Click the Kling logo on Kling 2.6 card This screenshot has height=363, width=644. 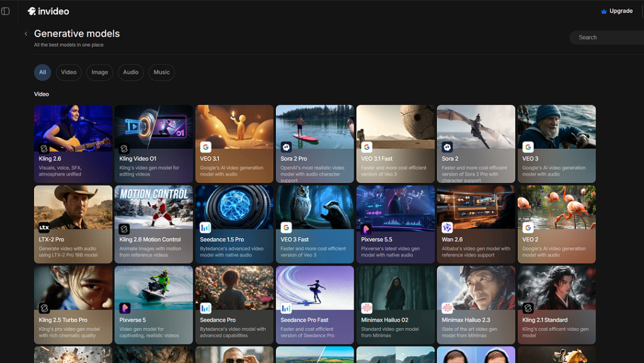(44, 148)
